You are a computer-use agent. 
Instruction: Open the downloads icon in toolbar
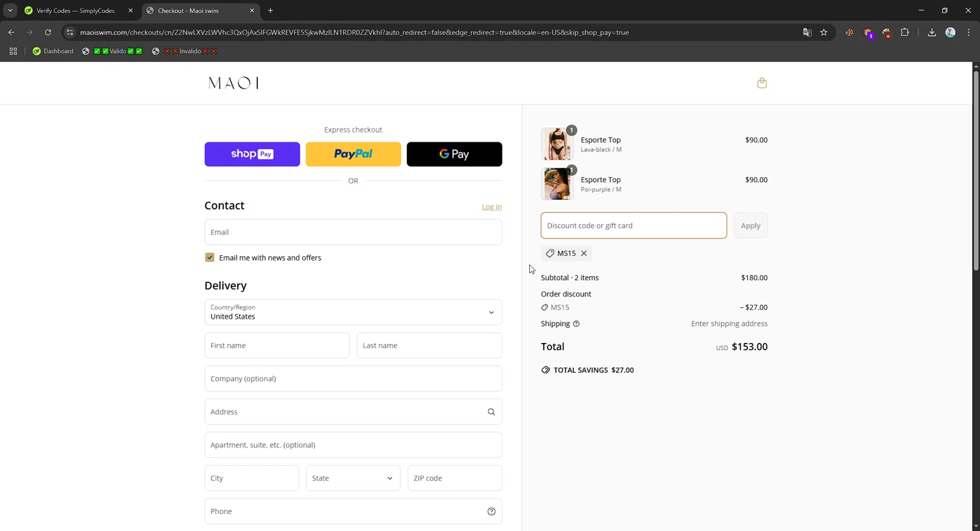[x=932, y=32]
